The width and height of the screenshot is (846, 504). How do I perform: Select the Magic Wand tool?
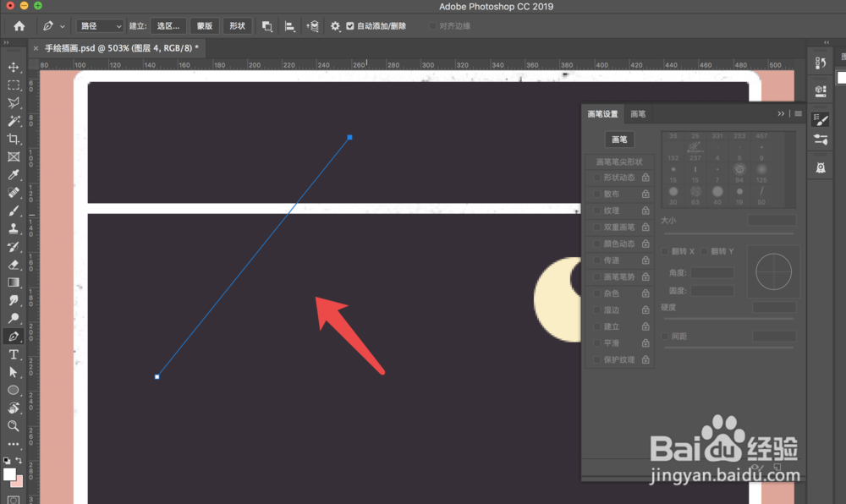tap(14, 121)
